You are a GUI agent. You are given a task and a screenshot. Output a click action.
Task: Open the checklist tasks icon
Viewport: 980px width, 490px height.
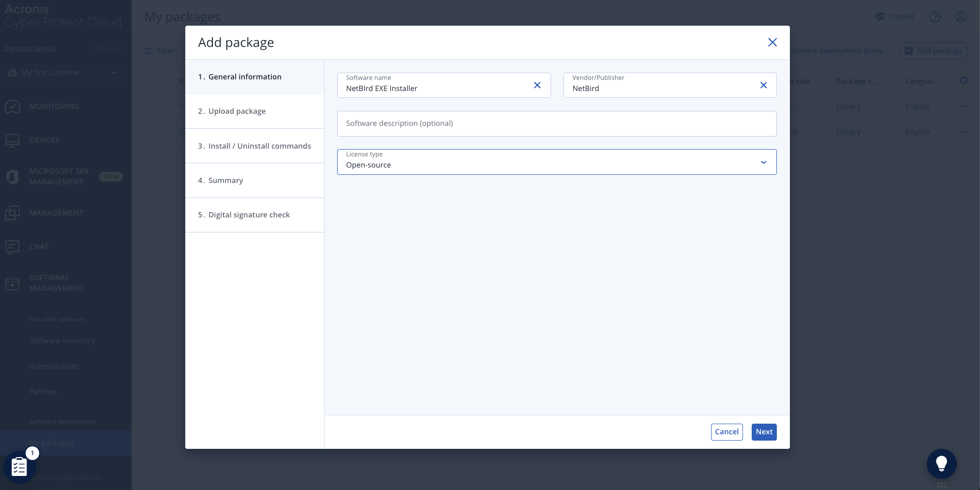point(19,467)
